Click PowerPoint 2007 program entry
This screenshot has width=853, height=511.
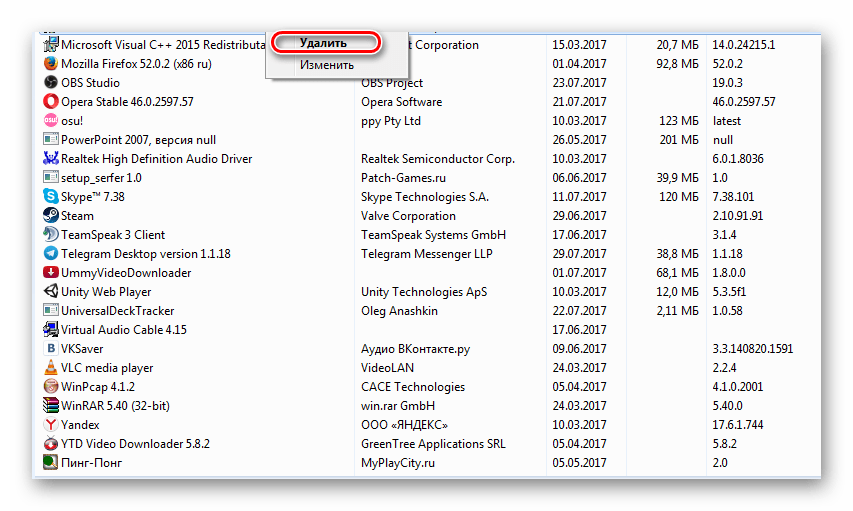click(138, 140)
